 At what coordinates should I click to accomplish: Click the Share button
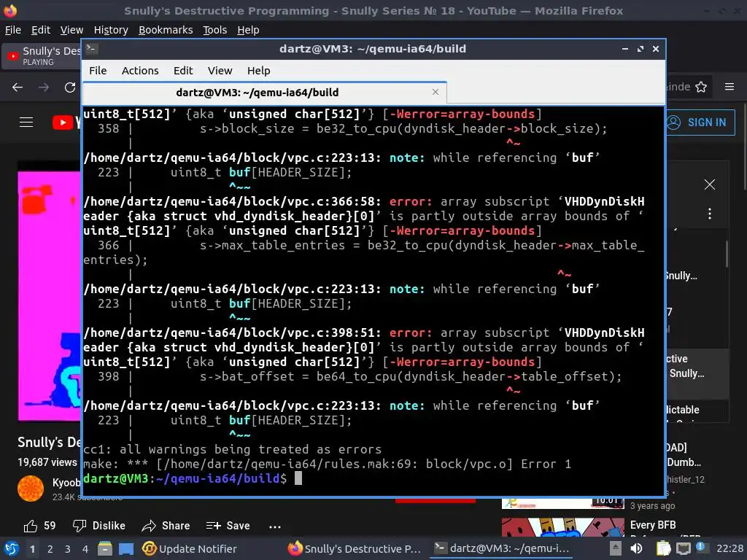pos(166,526)
